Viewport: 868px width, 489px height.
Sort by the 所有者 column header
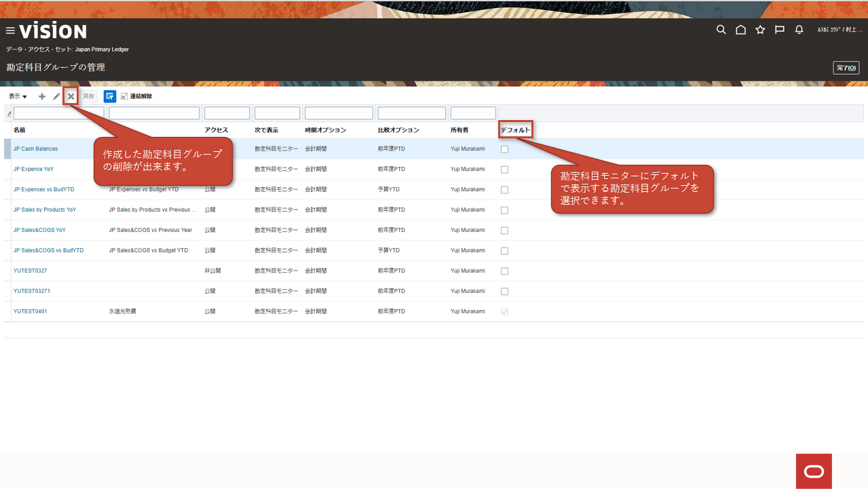coord(459,130)
